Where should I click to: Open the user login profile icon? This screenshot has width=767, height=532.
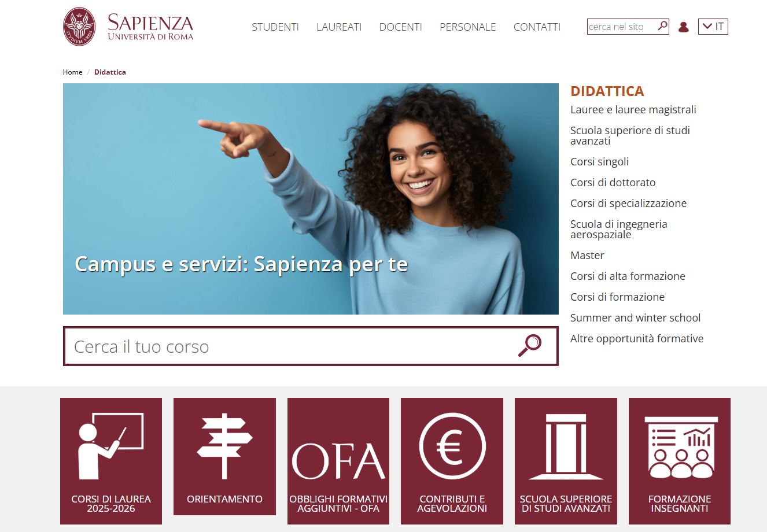click(683, 27)
